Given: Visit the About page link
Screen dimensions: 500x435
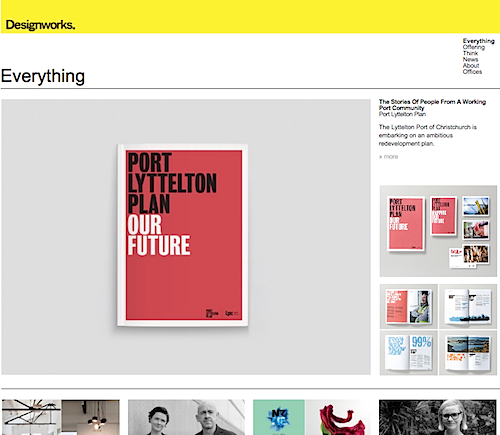Looking at the screenshot, I should click(x=471, y=66).
